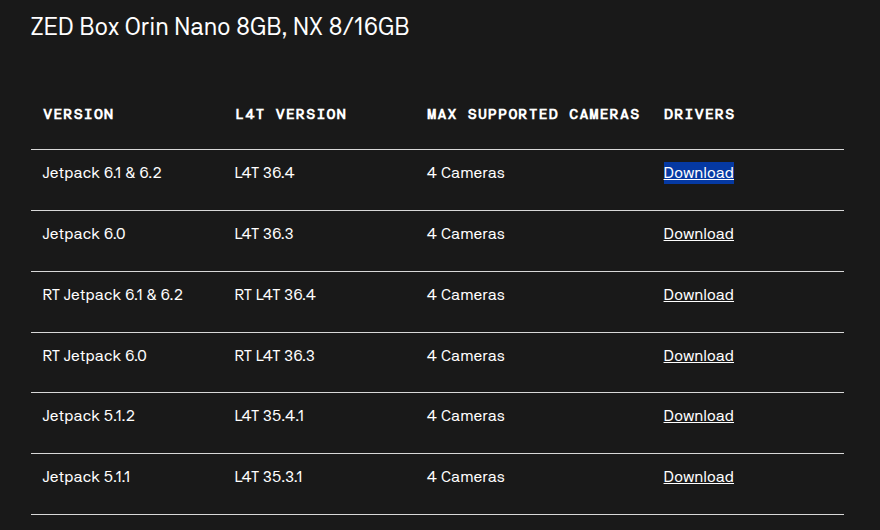Click the RT L4T 36.4 cell
The height and width of the screenshot is (530, 880).
pyautogui.click(x=275, y=295)
